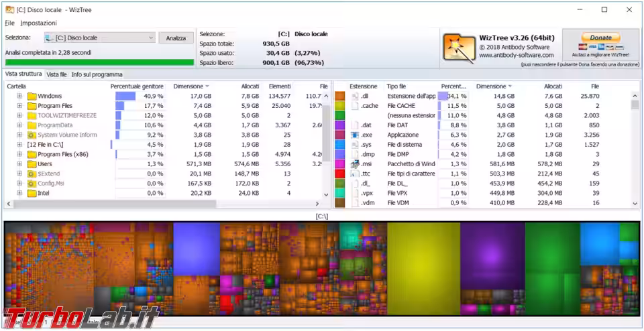This screenshot has width=644, height=331.
Task: Click the "File DL_" type text
Action: tap(397, 184)
